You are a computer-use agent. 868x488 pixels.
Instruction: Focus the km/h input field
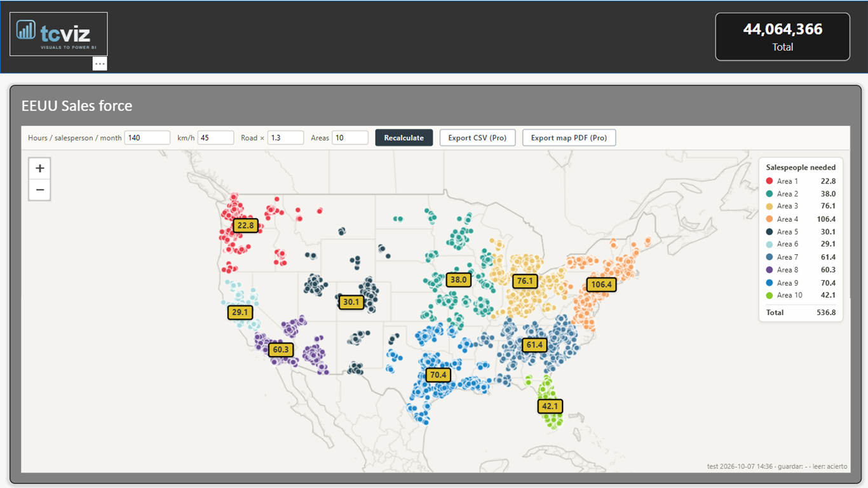(216, 138)
